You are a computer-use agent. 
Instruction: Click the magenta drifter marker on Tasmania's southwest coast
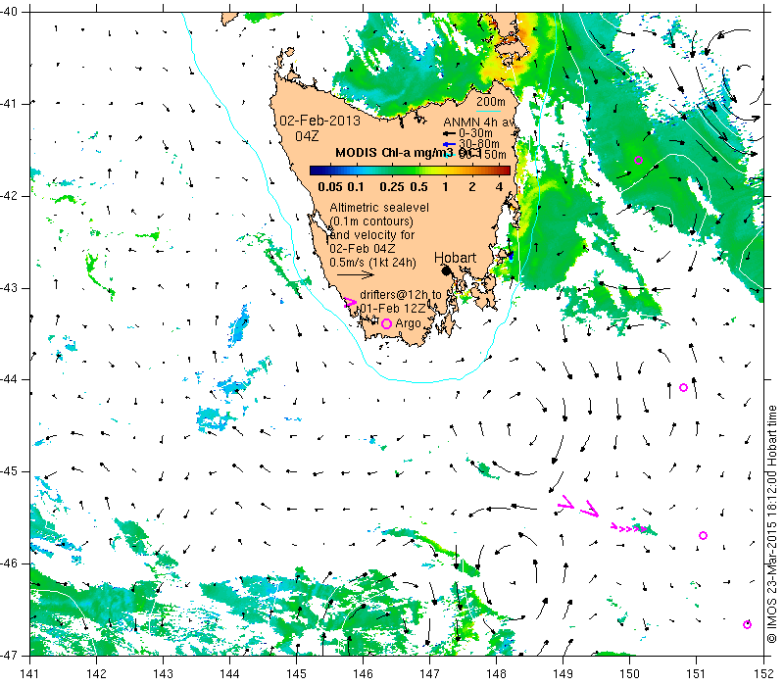tap(350, 303)
